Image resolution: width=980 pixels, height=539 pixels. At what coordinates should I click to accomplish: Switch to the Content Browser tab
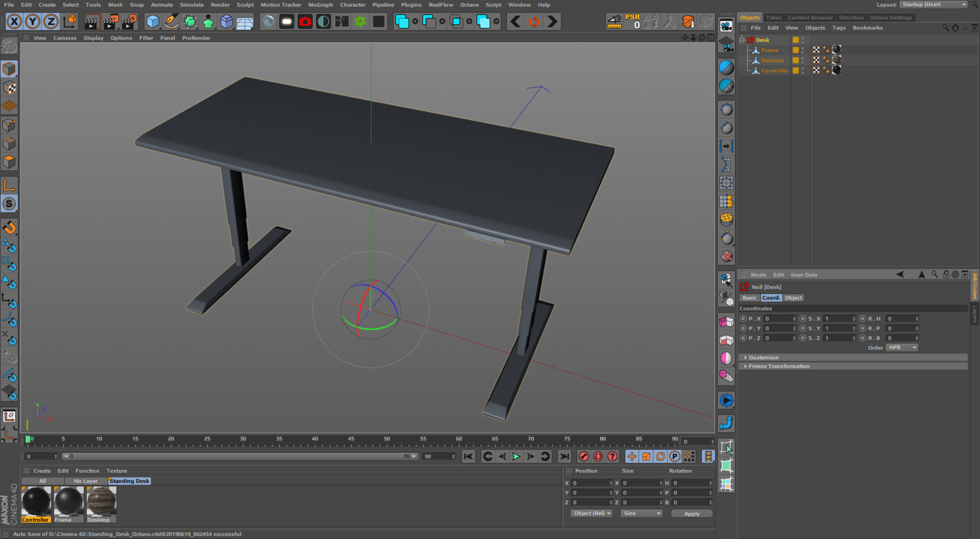810,17
